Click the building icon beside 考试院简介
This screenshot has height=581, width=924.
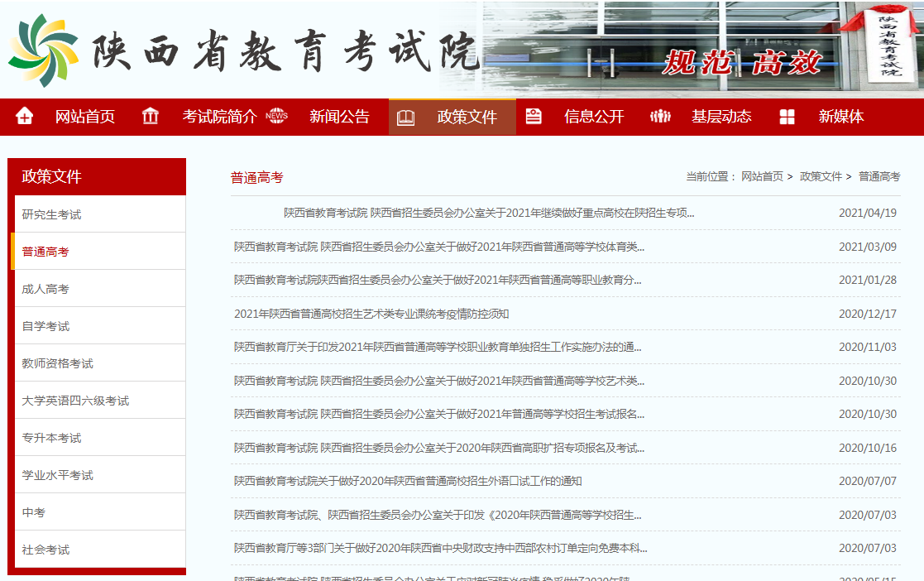click(x=151, y=116)
